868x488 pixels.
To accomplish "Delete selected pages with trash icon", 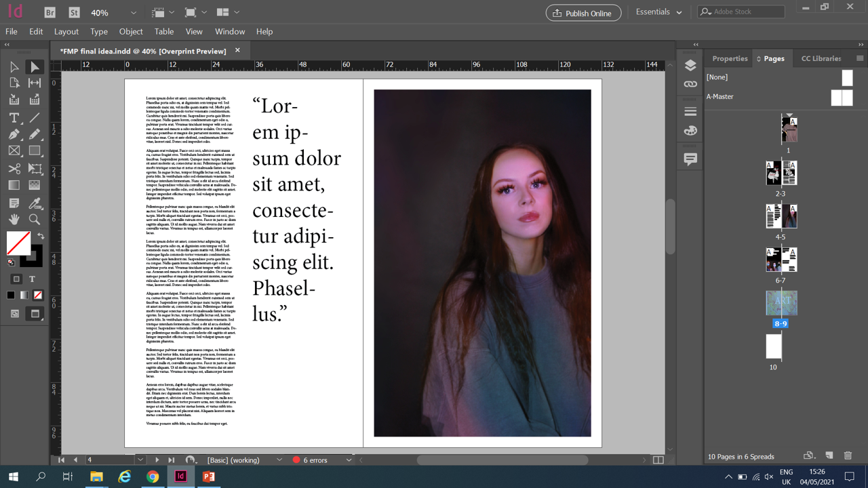I will [x=848, y=455].
